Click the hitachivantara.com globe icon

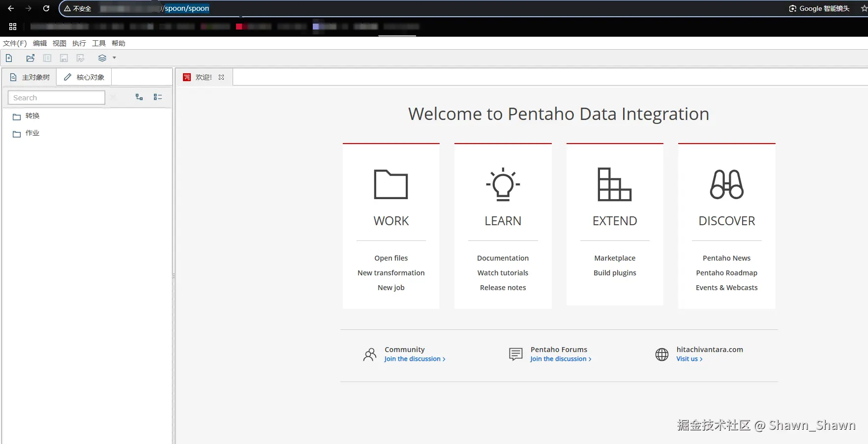[662, 355]
